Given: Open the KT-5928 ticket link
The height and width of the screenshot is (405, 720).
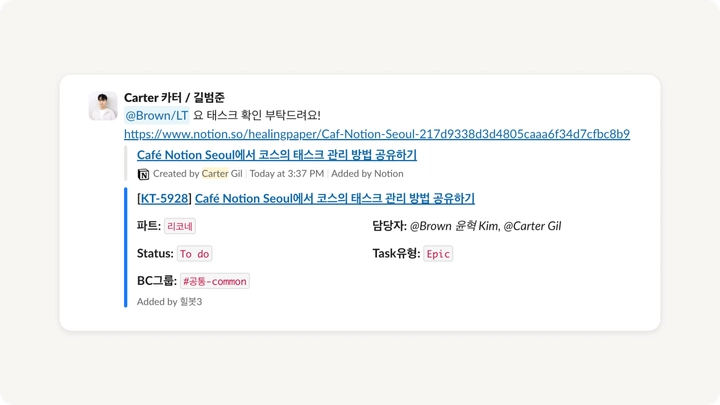Looking at the screenshot, I should pos(164,198).
